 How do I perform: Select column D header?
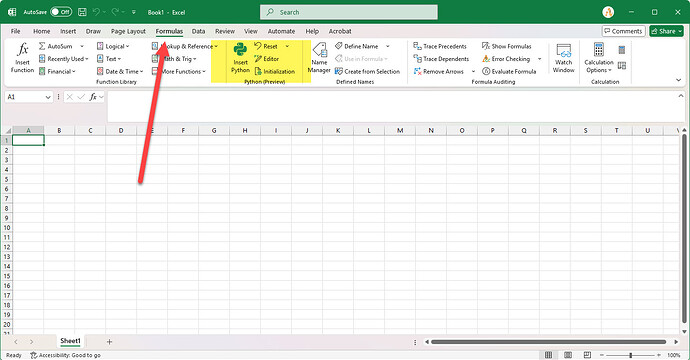[x=121, y=130]
